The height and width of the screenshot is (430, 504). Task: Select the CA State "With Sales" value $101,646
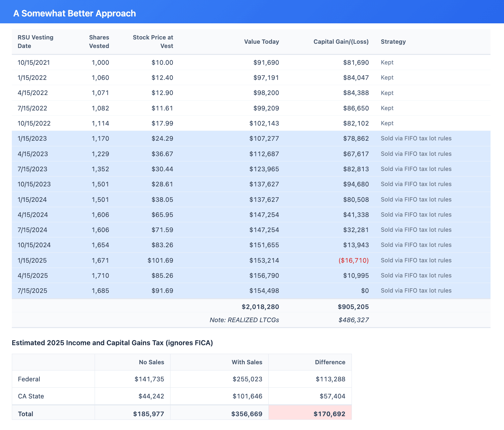tap(248, 396)
